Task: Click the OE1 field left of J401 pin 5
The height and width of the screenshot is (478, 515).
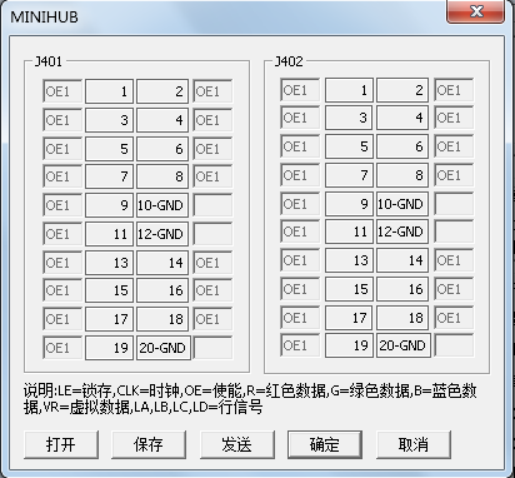Action: coord(62,149)
